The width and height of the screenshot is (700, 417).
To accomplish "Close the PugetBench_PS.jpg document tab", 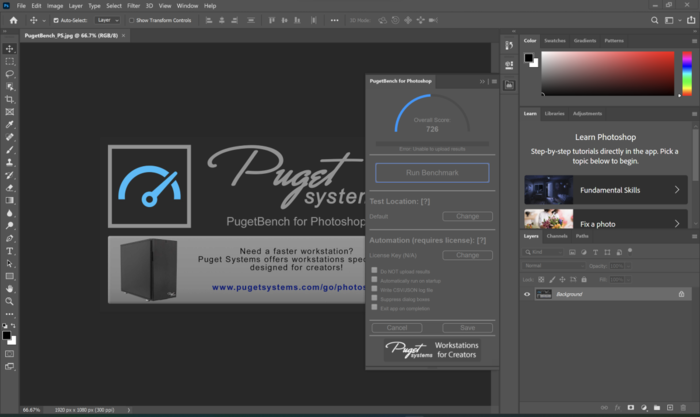I will point(124,36).
